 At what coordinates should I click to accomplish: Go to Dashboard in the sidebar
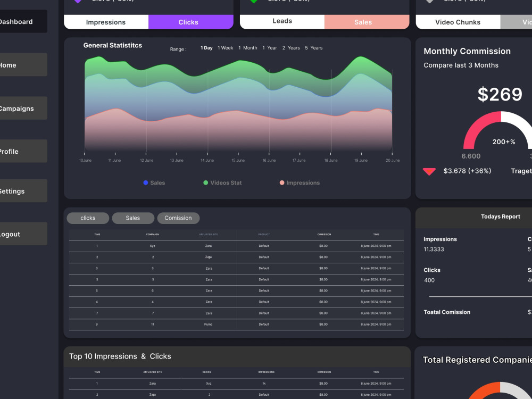(23, 21)
